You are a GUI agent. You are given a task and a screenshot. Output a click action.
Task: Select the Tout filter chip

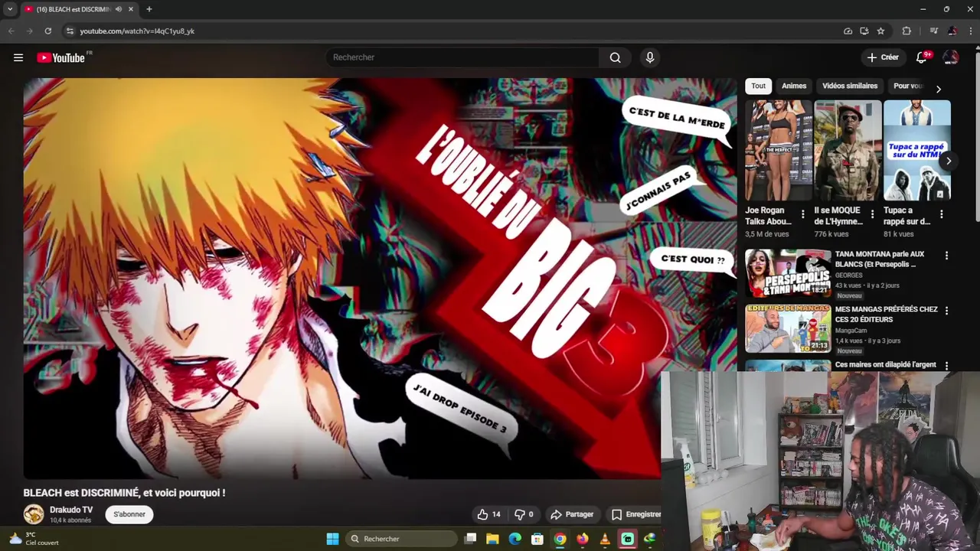(758, 86)
